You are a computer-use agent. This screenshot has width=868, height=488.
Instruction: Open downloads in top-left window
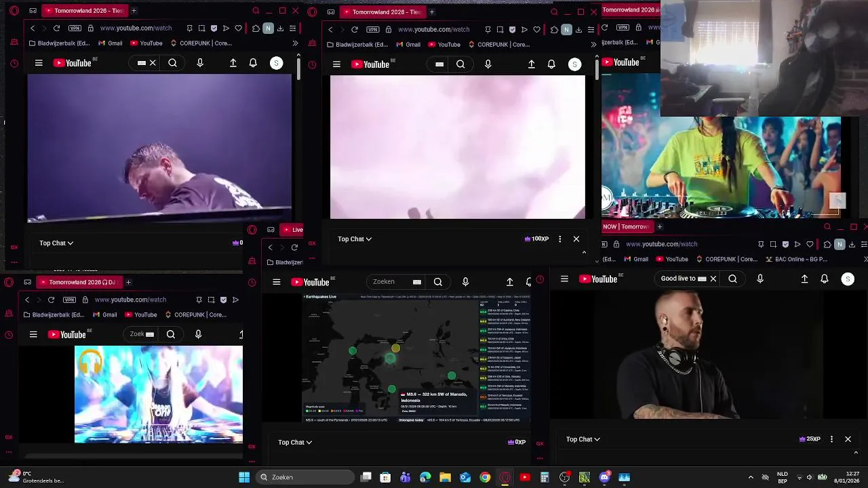pos(280,28)
